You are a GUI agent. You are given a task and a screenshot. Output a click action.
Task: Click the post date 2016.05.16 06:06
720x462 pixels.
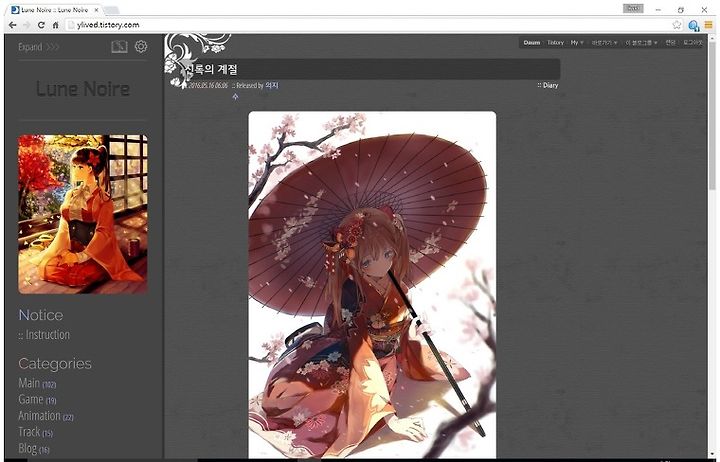point(208,85)
